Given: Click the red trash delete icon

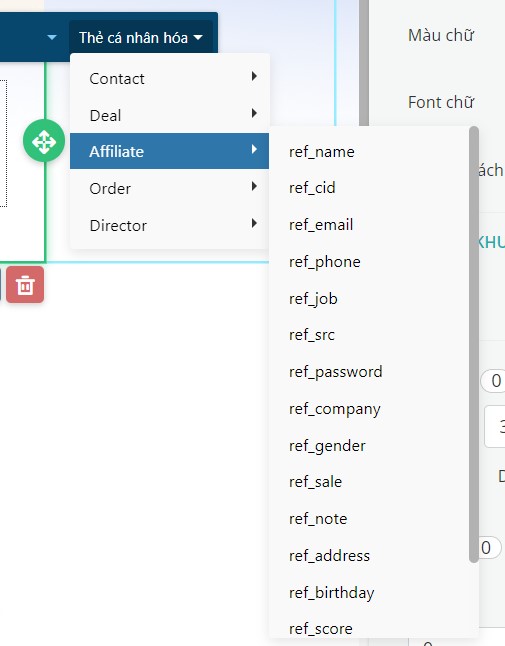Looking at the screenshot, I should pyautogui.click(x=25, y=285).
